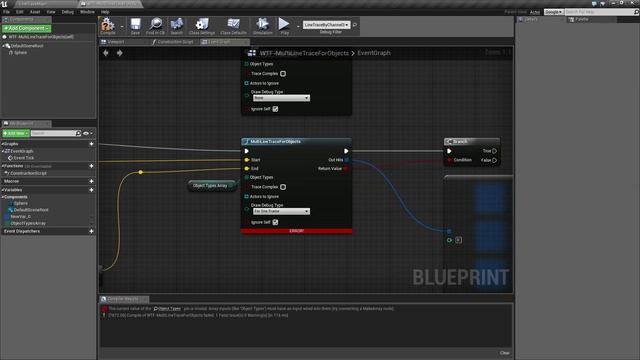Collapse the DefaultSceneRoot component tree
640x360 pixels.
pyautogui.click(x=4, y=46)
